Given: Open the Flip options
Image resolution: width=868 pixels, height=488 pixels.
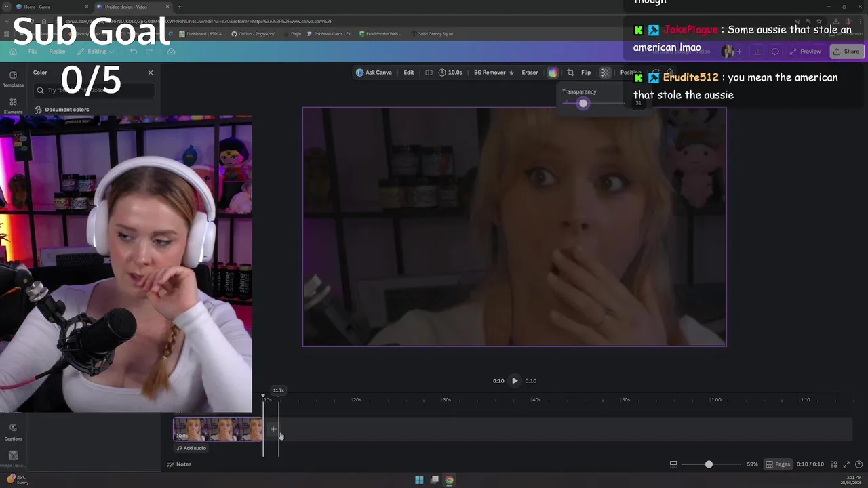Looking at the screenshot, I should point(586,73).
